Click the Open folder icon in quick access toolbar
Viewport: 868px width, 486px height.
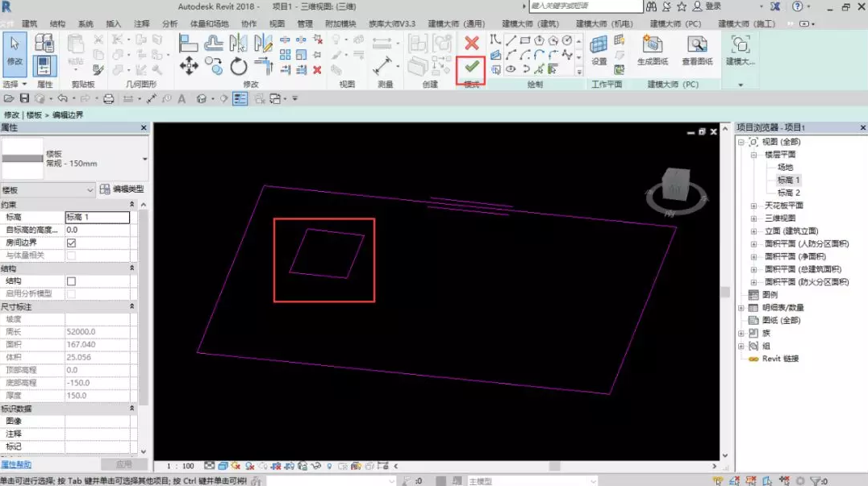pyautogui.click(x=9, y=98)
